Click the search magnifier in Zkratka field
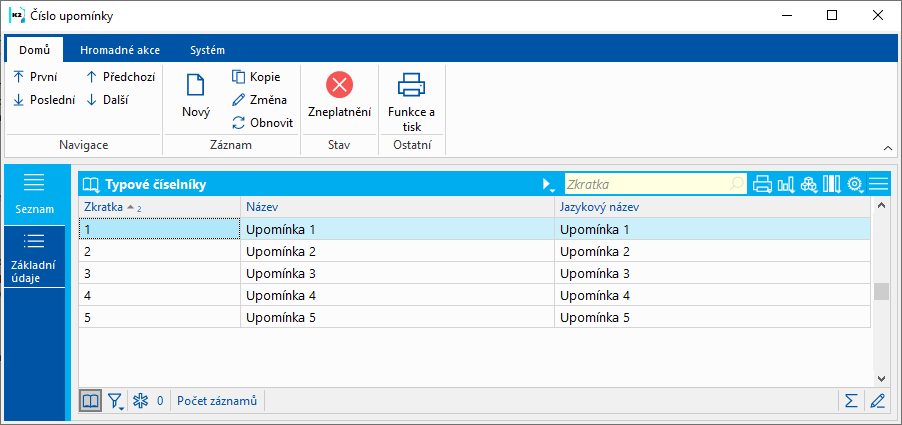The height and width of the screenshot is (425, 902). [737, 184]
